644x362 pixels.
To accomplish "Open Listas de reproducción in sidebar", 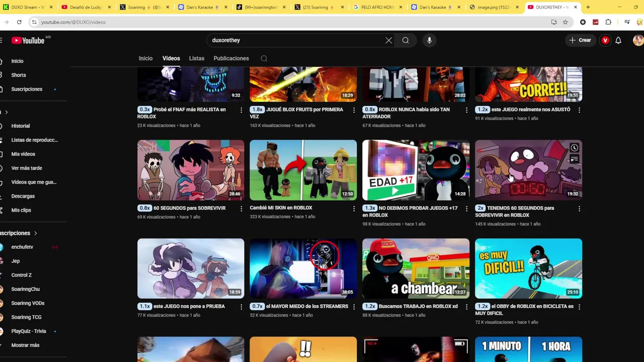I will pos(34,140).
